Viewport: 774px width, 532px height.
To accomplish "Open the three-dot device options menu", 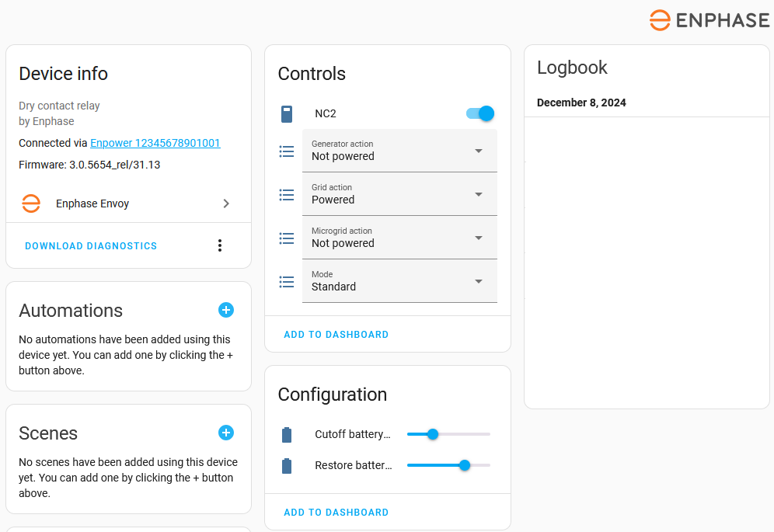I will pyautogui.click(x=220, y=245).
